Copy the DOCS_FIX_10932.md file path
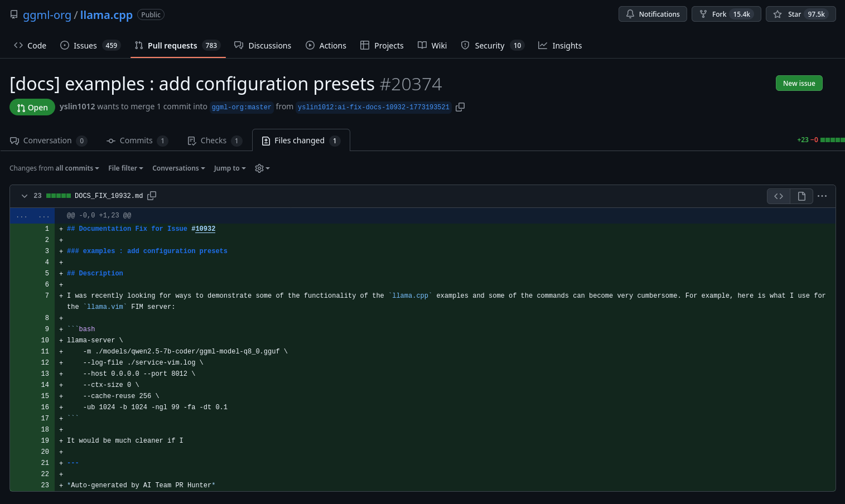Viewport: 845px width, 504px height. [x=152, y=196]
